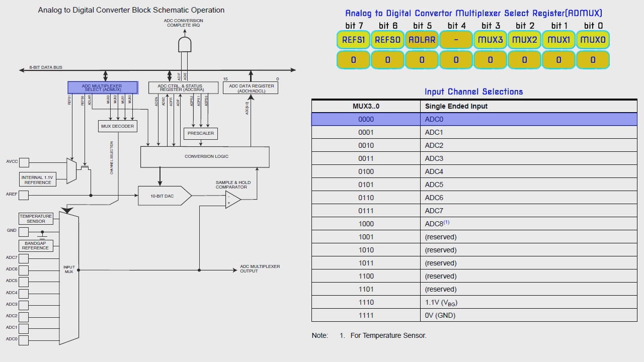Click the REFS1 register bit
Viewport: 644px width, 362px height.
pos(353,40)
